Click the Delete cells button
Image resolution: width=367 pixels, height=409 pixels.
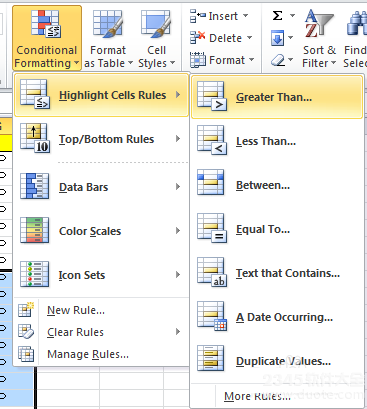221,38
